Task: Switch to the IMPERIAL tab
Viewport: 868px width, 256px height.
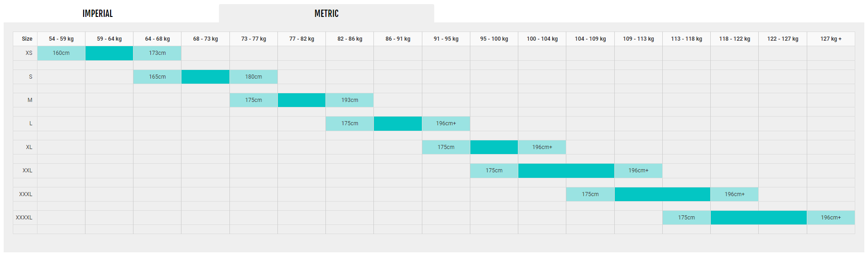Action: pos(97,14)
